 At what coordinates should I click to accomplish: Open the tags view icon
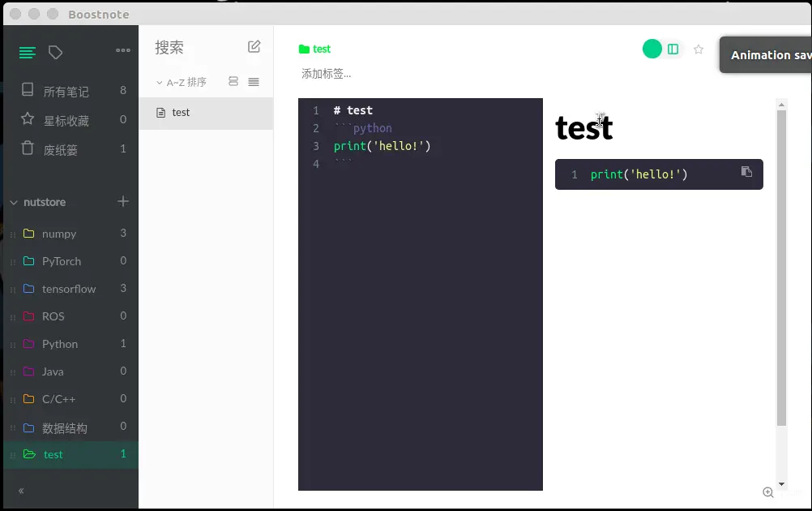click(55, 53)
